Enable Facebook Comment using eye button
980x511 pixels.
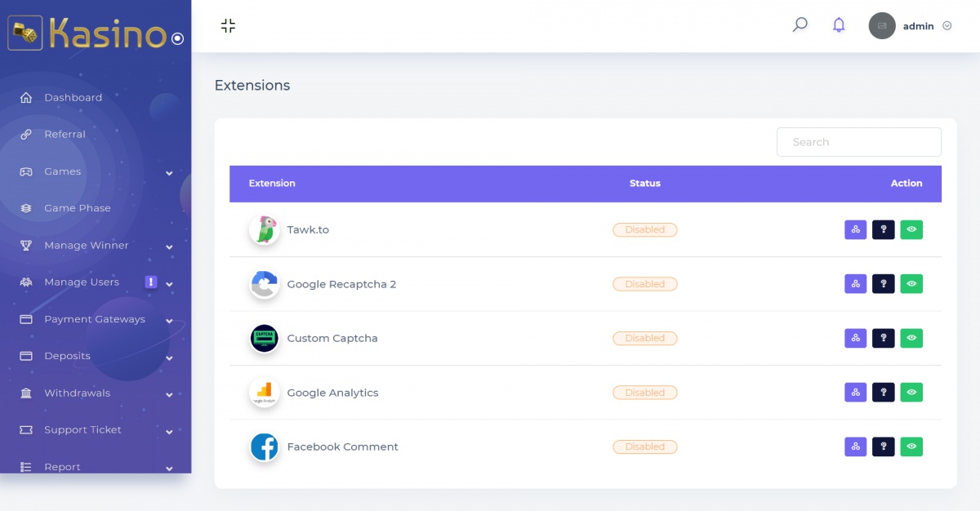point(911,447)
